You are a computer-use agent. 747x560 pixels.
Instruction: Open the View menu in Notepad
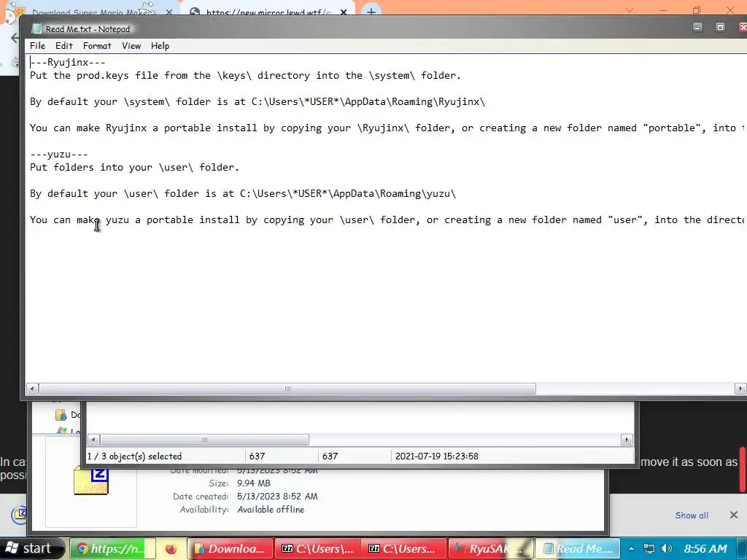click(131, 46)
